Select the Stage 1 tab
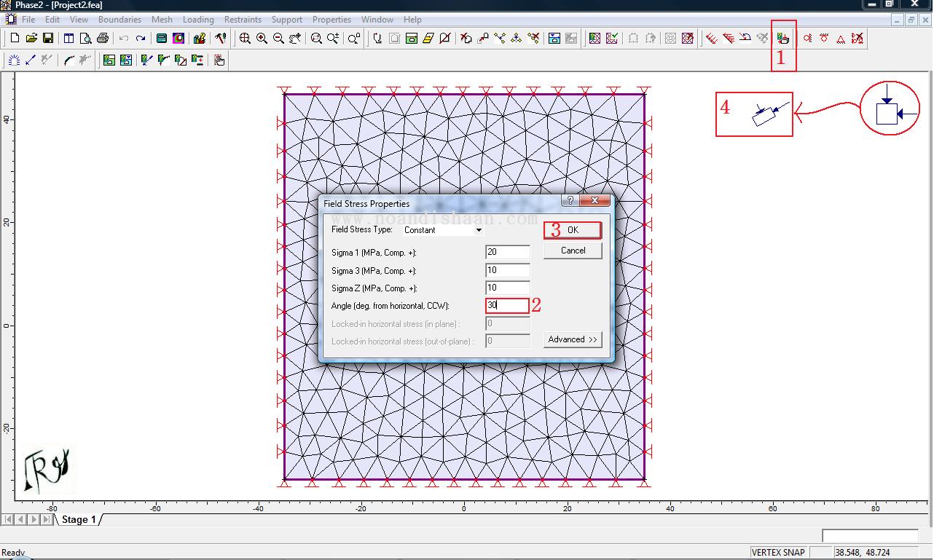 coord(79,519)
